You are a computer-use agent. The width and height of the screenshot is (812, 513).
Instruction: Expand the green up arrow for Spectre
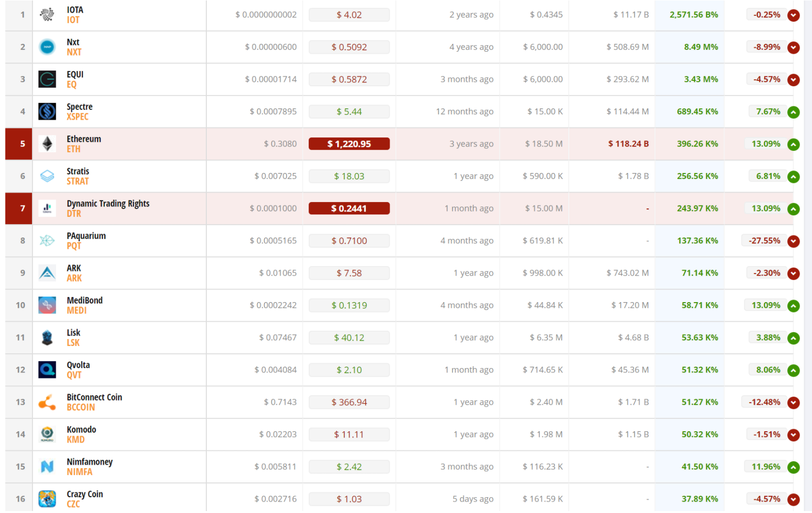pos(793,112)
